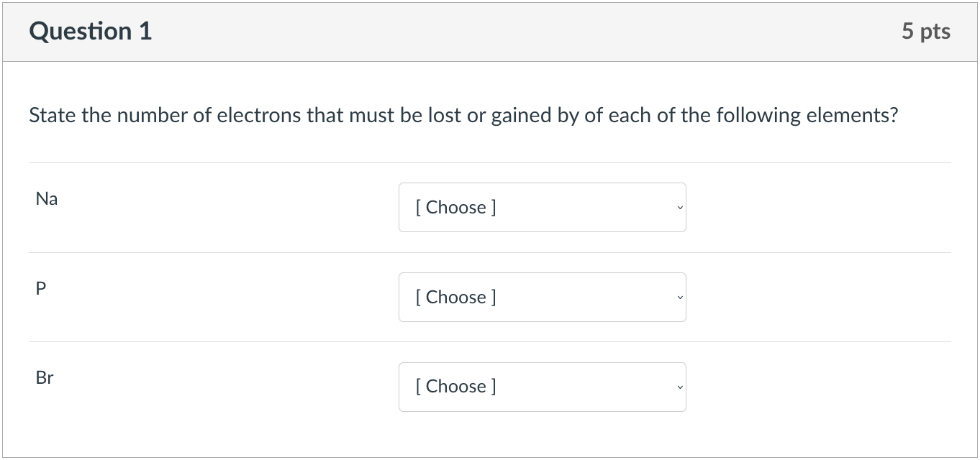Open the P answer dropdown
Viewport: 980px width, 460px height.
(542, 297)
